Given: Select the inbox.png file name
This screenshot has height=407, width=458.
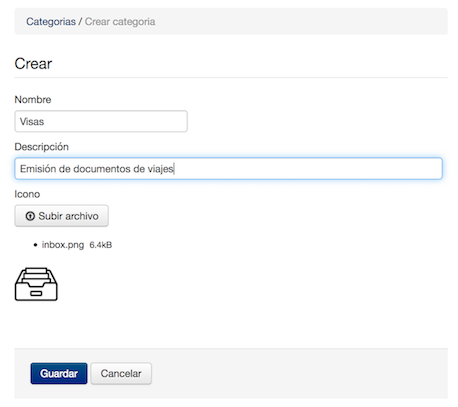Looking at the screenshot, I should (63, 245).
